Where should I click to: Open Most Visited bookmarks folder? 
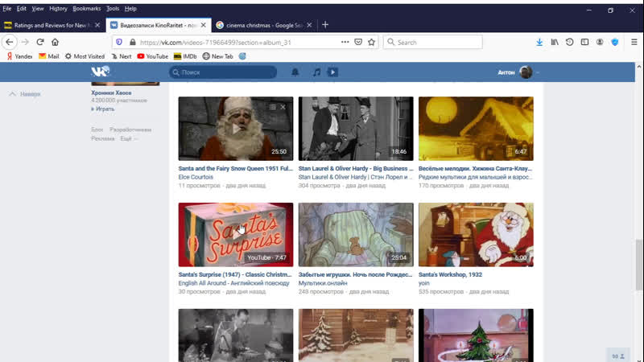point(85,56)
